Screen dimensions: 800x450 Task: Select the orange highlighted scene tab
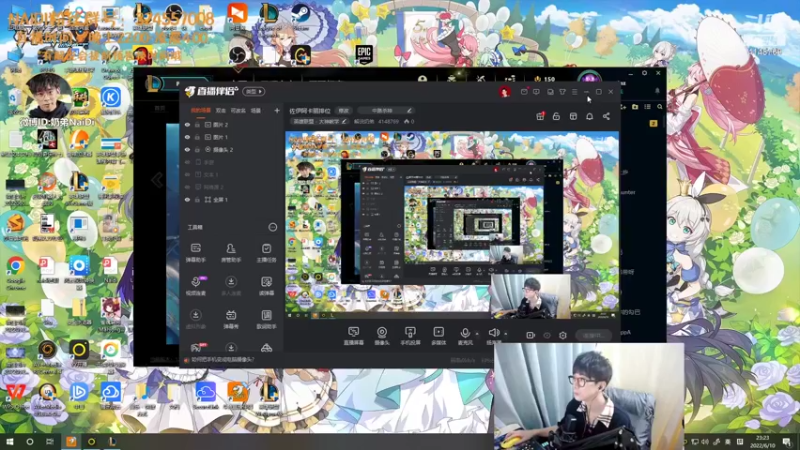(201, 110)
